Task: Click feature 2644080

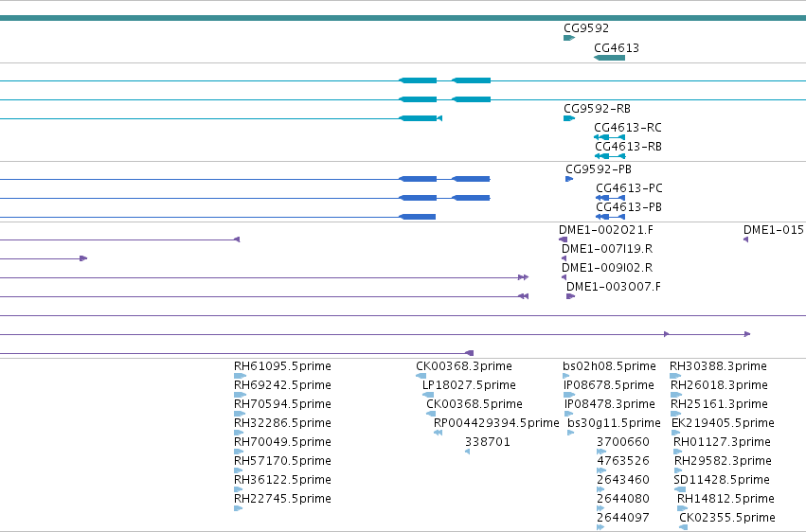Action: click(x=600, y=508)
